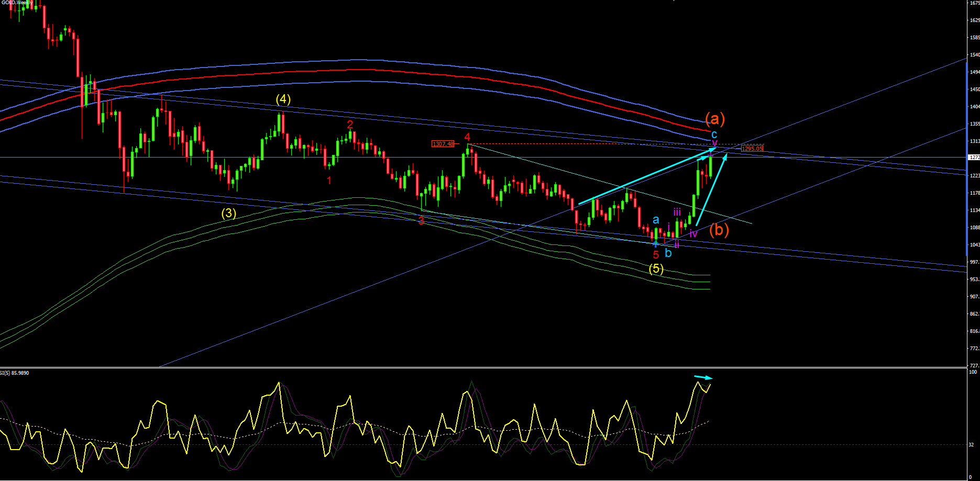Click the 1540 price axis value
The height and width of the screenshot is (481, 980).
click(x=974, y=55)
